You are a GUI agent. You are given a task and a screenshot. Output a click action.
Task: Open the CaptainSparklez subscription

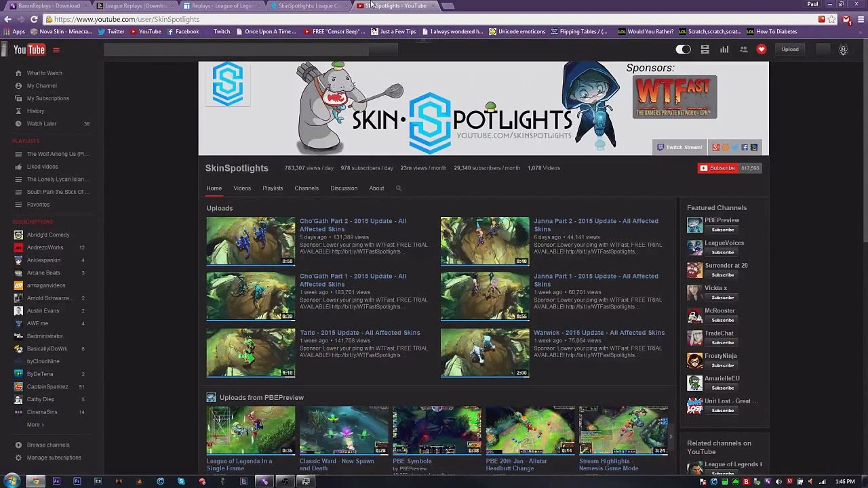[47, 387]
